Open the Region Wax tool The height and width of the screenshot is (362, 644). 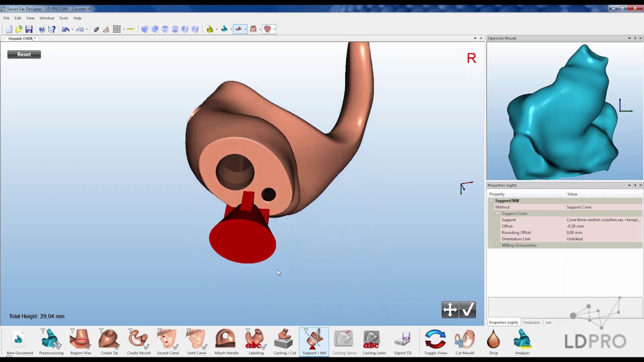[80, 339]
